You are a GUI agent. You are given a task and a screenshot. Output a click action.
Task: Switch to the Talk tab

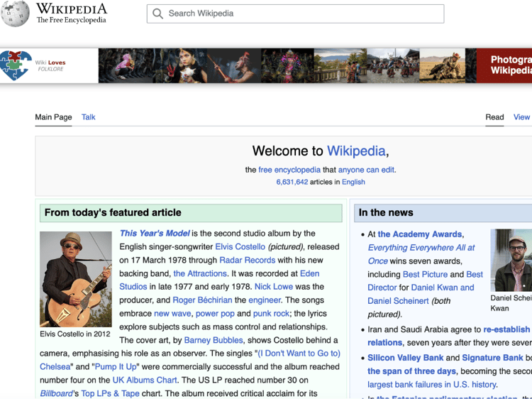(88, 117)
